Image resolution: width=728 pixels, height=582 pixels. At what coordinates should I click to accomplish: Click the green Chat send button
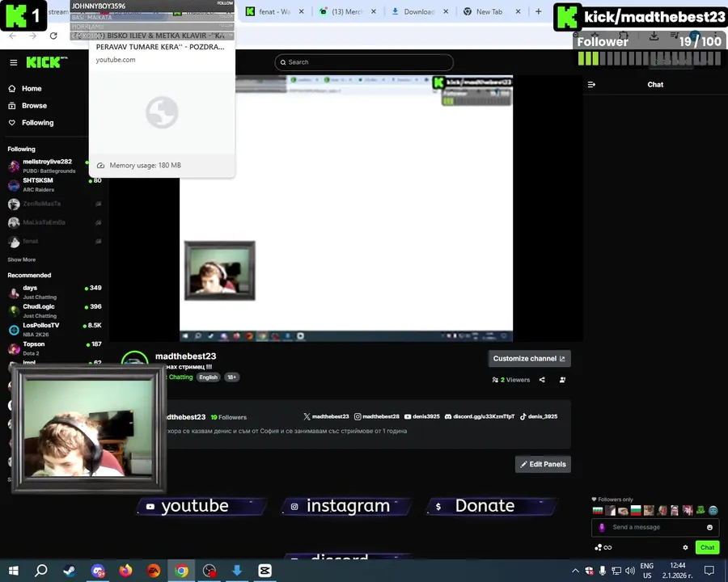click(x=707, y=548)
